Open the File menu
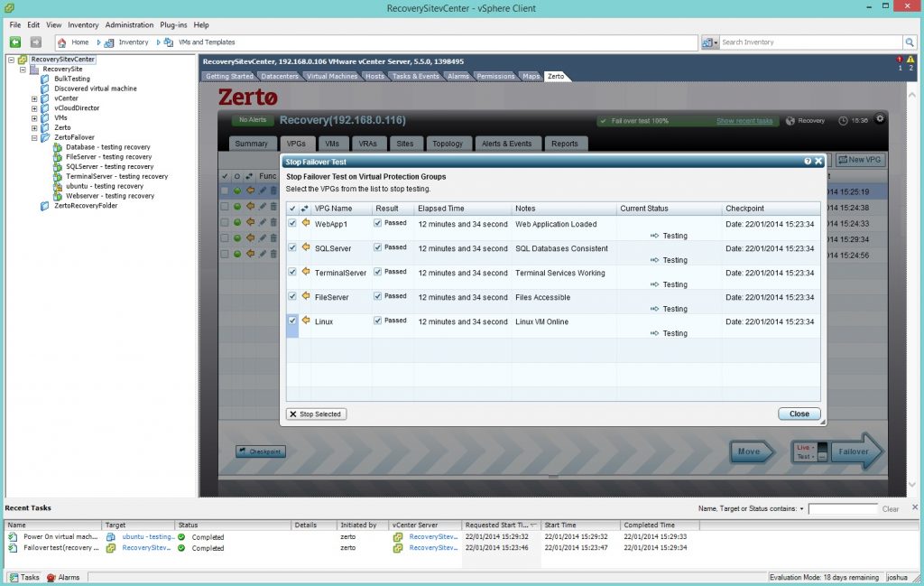 point(15,24)
